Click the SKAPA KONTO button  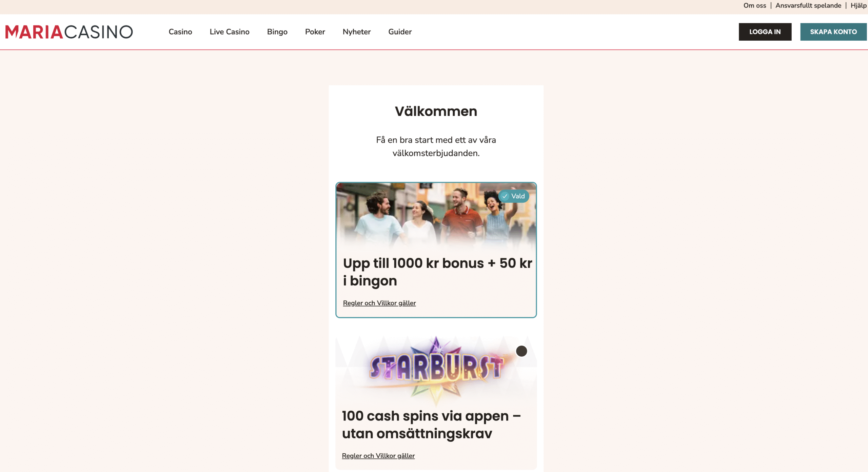(833, 32)
